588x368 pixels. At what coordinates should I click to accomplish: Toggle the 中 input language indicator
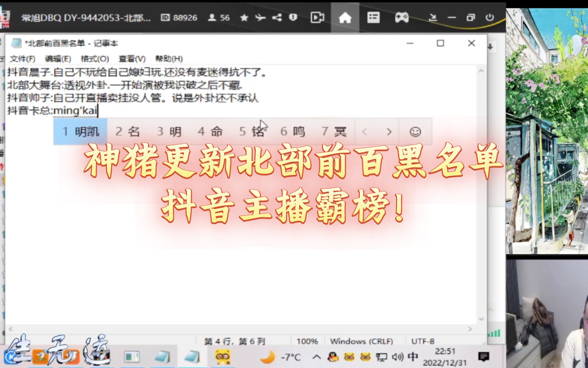coord(413,357)
